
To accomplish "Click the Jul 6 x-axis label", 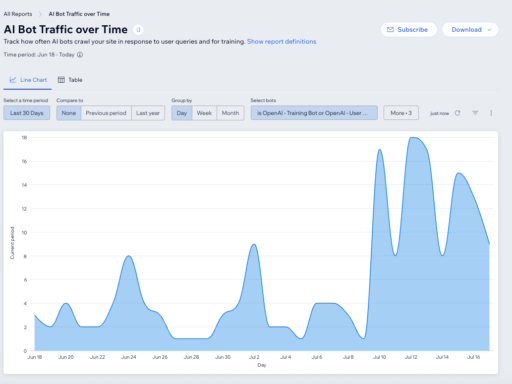I will click(x=317, y=357).
